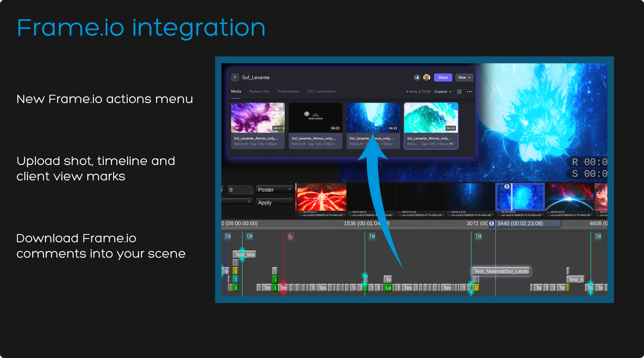Select the Test_Mat clip label on the timeline
Screen dimensions: 644x358
(x=245, y=255)
